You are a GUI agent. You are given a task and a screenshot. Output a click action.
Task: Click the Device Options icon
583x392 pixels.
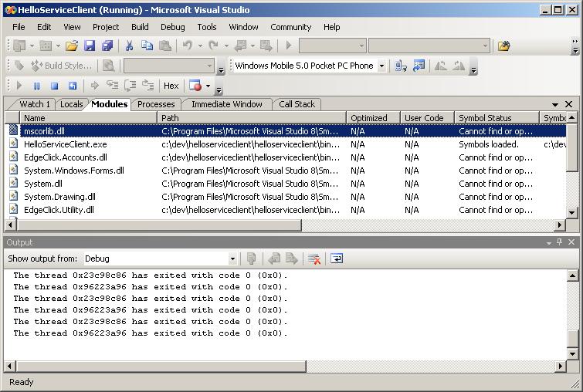pos(419,66)
